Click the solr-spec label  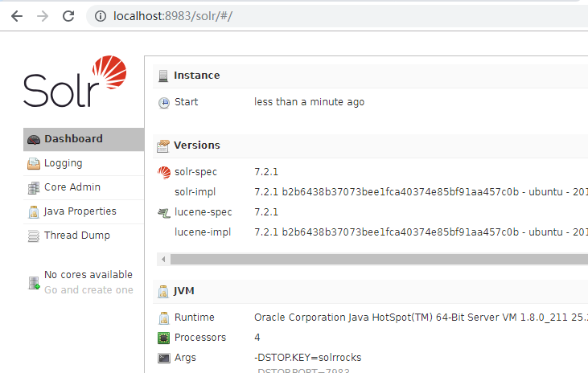click(x=195, y=172)
